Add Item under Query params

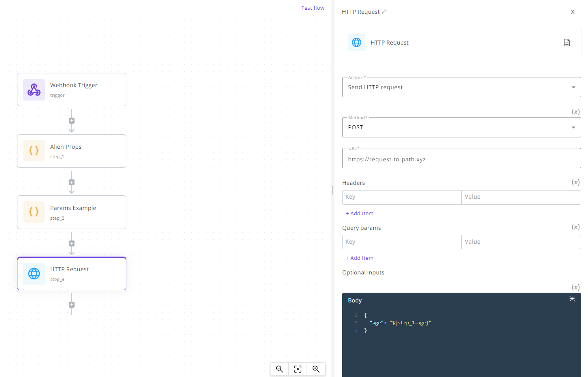tap(360, 258)
